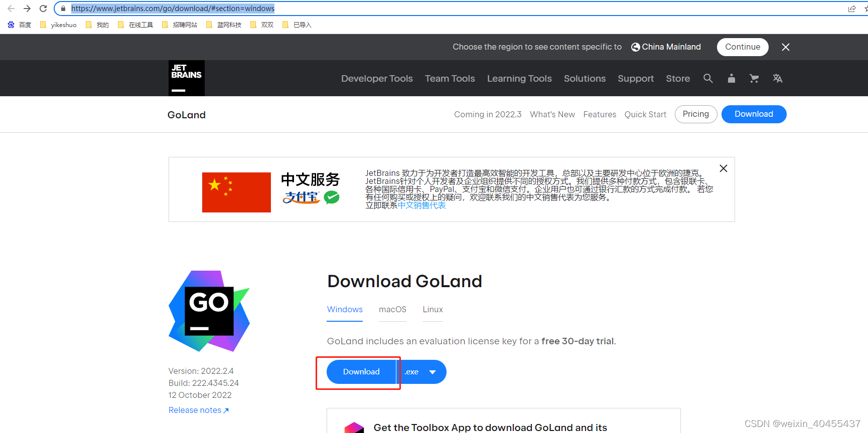Click the GoLand product logo

pyautogui.click(x=209, y=311)
